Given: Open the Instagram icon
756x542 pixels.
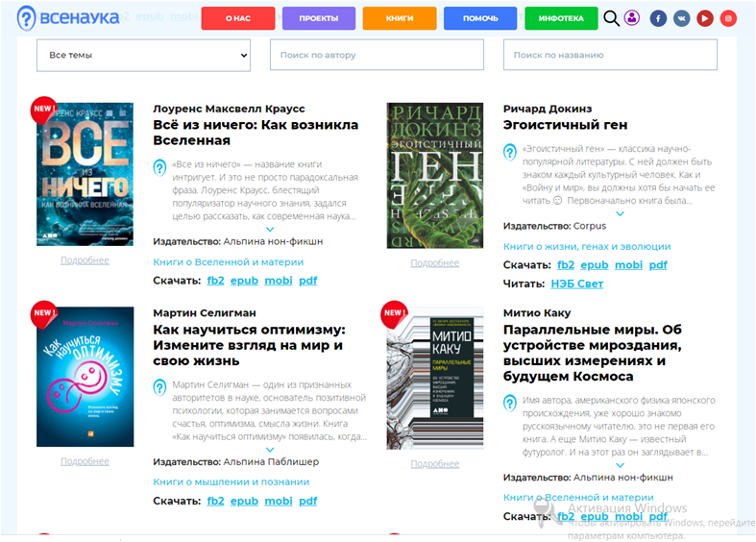Looking at the screenshot, I should coord(728,18).
